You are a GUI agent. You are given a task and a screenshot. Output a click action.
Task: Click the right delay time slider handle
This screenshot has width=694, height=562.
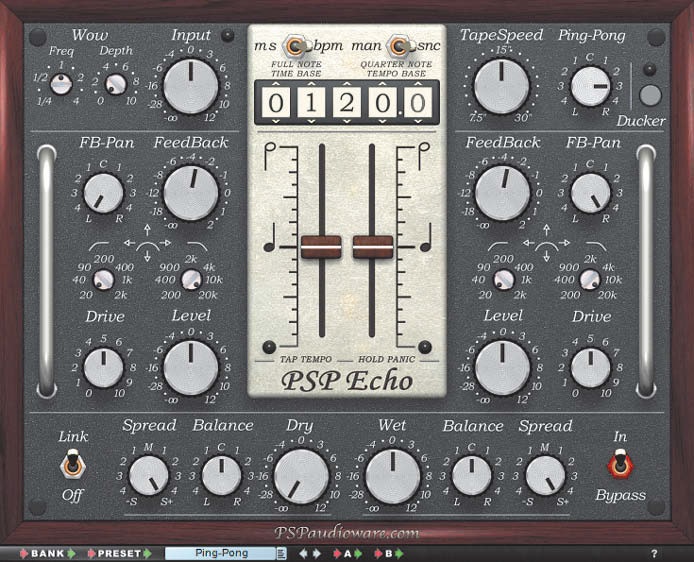tap(373, 247)
